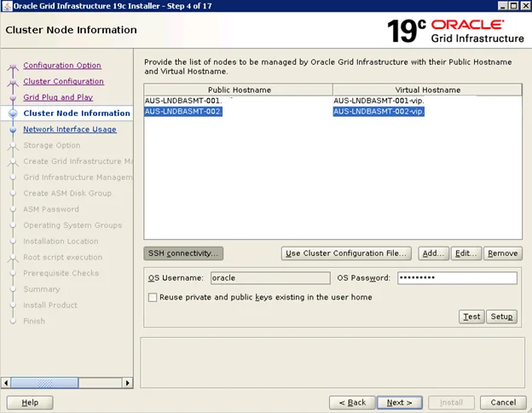
Task: Click the Configuration Option step marker icon
Action: pos(13,67)
